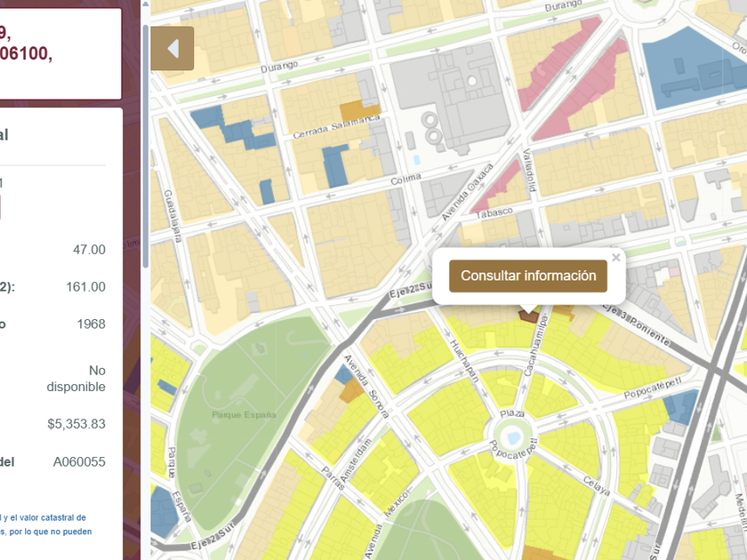Click the 1968 value in side panel
Viewport: 747px width, 560px height.
click(91, 324)
